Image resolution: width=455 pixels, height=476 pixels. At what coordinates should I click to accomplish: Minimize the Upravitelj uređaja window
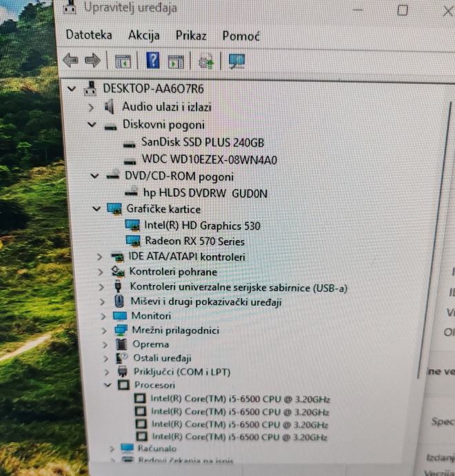click(358, 10)
